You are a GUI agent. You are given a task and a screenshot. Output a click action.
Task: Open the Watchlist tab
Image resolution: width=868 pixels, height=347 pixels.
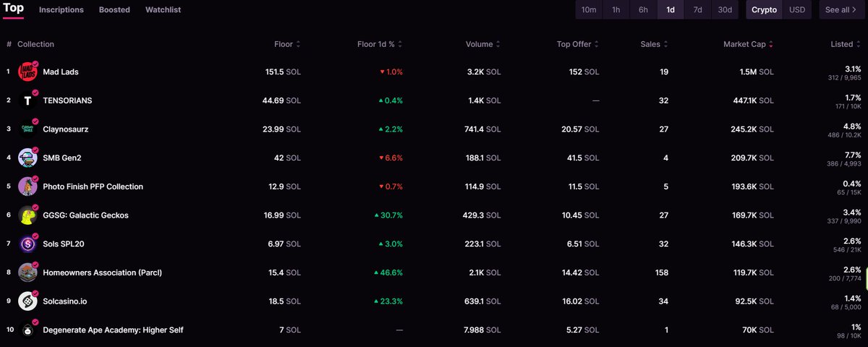point(163,10)
